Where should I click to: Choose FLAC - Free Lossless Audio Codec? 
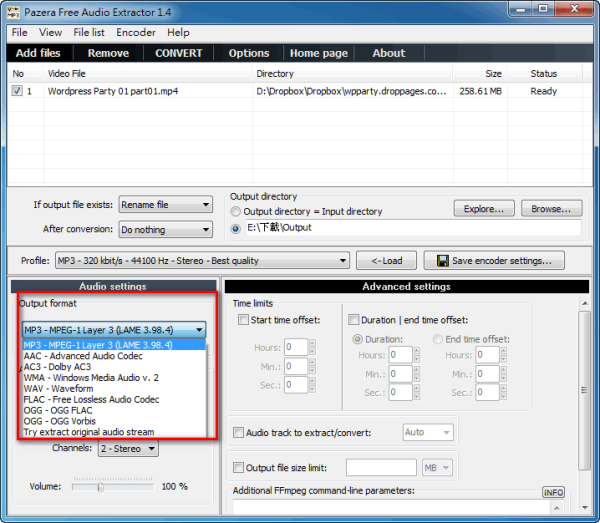point(114,399)
